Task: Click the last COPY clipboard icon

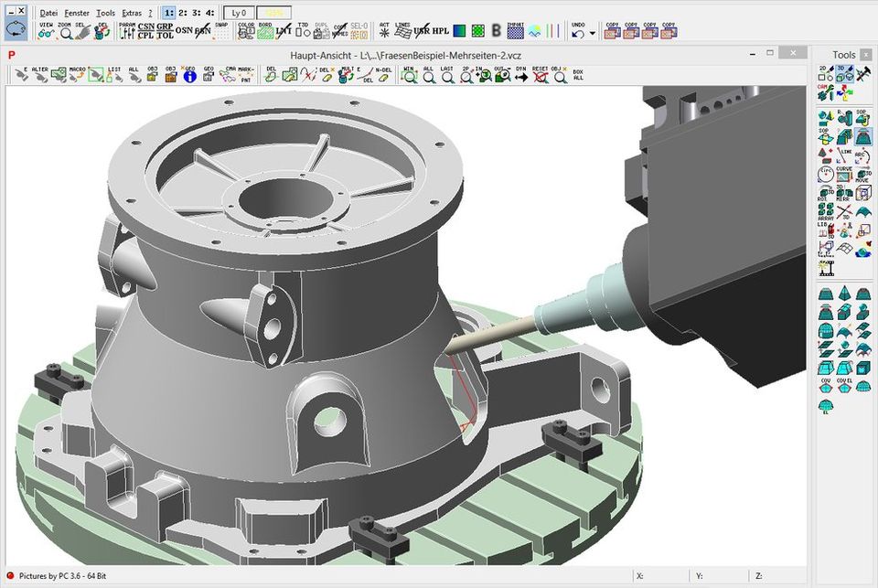Action: click(x=669, y=31)
